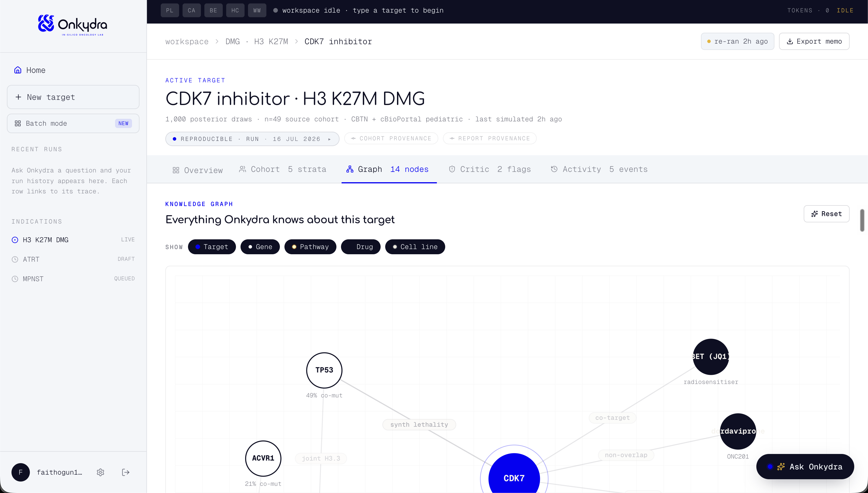The width and height of the screenshot is (868, 493).
Task: Toggle Target node visibility filter
Action: (212, 247)
